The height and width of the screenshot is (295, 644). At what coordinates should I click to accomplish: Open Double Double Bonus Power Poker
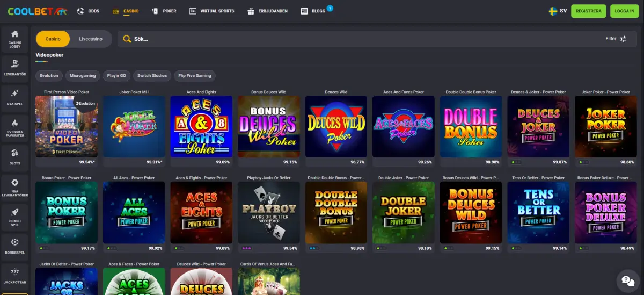click(336, 212)
